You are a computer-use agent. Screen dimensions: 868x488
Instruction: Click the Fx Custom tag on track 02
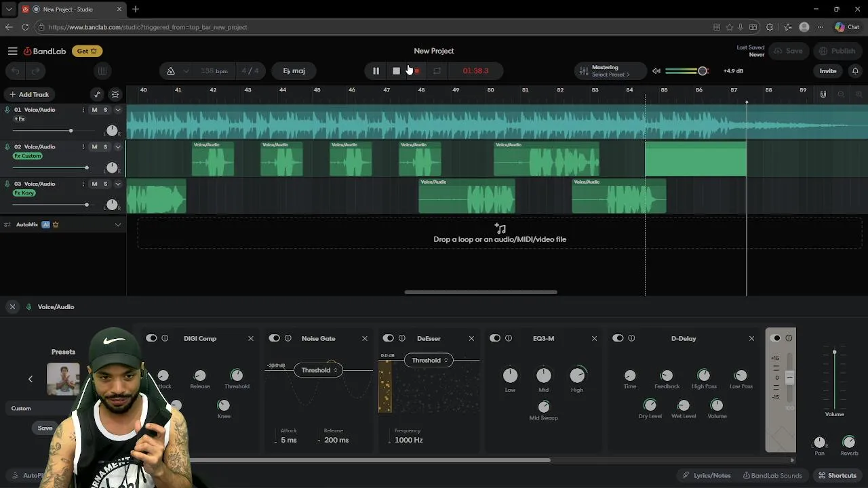(28, 156)
